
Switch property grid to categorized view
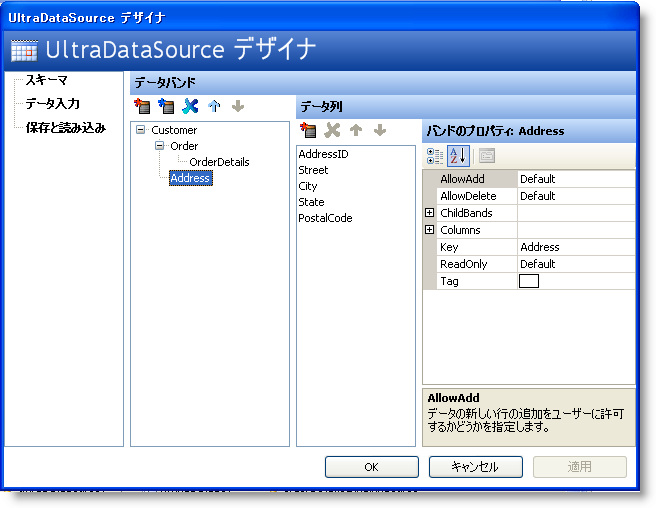coord(435,156)
